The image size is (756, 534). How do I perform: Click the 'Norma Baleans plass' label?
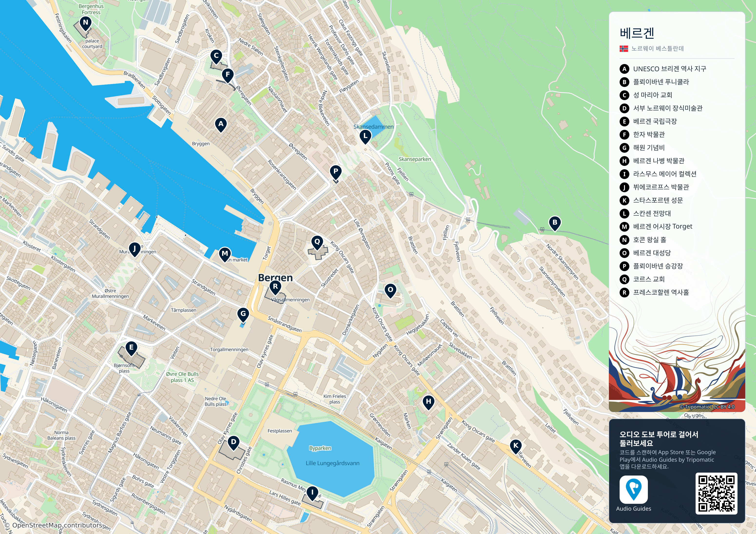pyautogui.click(x=62, y=435)
